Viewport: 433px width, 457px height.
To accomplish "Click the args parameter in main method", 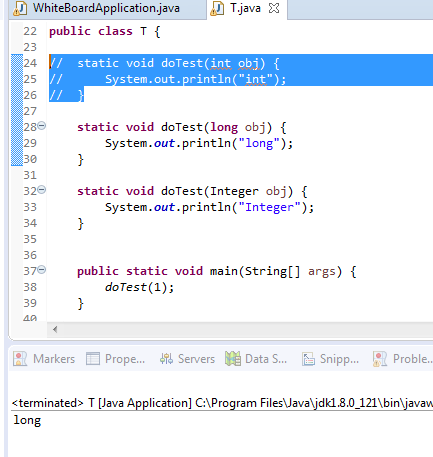I will point(322,271).
